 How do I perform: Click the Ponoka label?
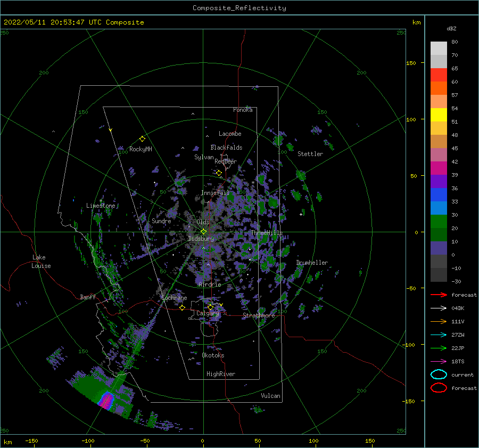(243, 110)
